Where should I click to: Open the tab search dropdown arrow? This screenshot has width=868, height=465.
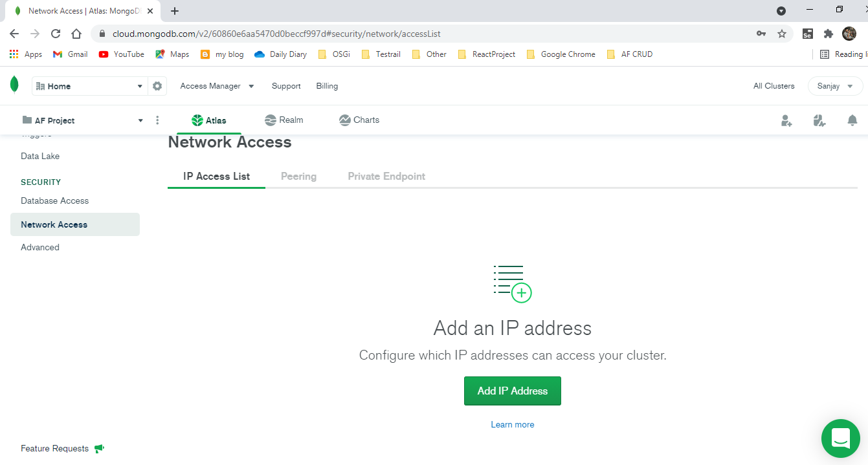coord(781,11)
